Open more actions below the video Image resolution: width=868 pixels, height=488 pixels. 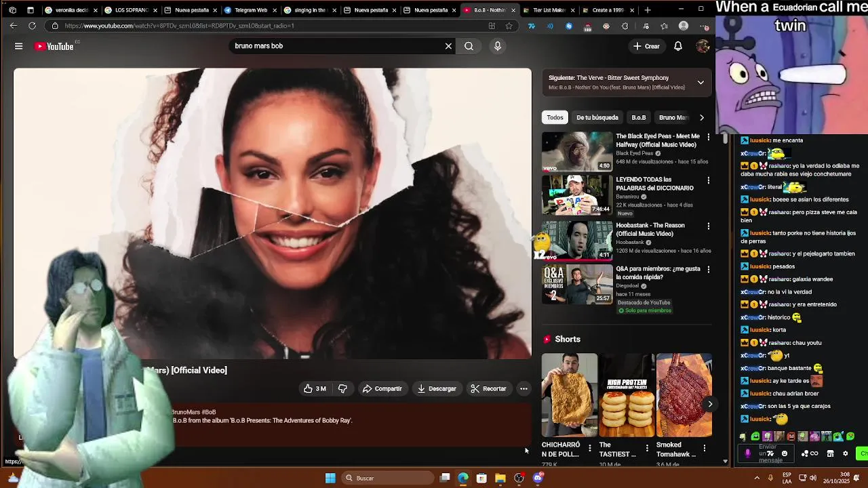tap(524, 388)
